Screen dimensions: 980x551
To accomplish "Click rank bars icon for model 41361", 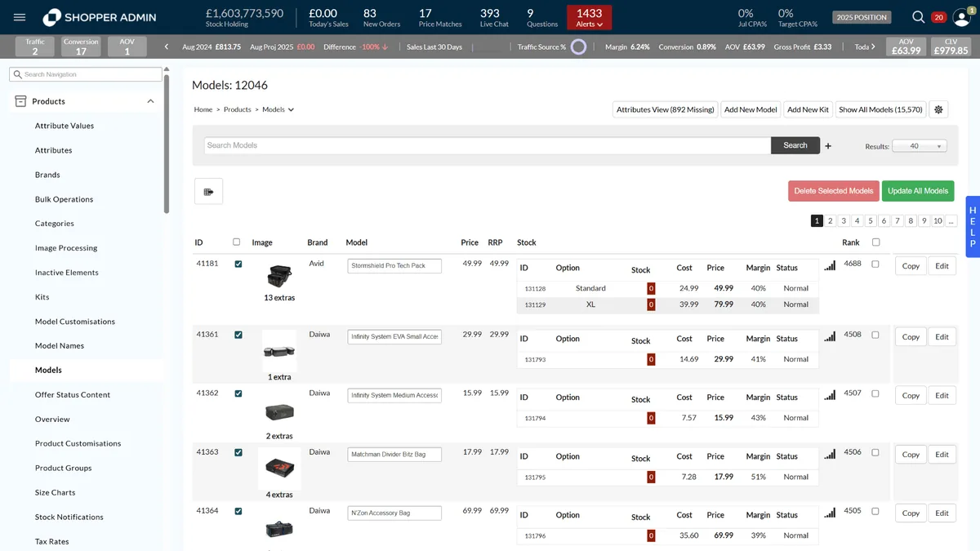I will (831, 335).
